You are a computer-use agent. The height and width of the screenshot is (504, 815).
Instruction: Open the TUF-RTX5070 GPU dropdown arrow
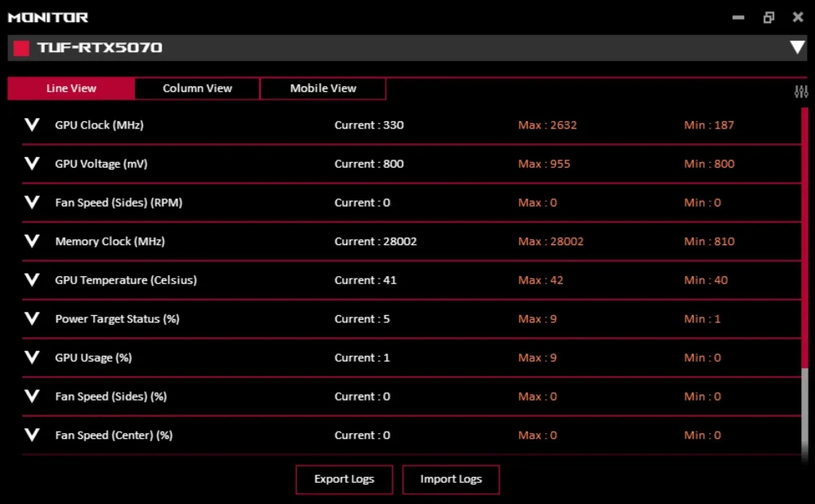point(797,47)
